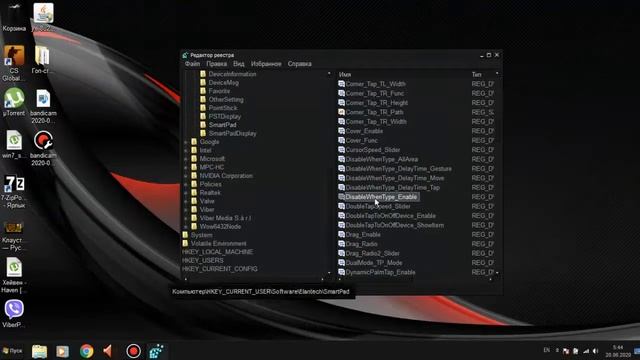Select the DoubleTapToOnOffDevice_ShowItem value icon
This screenshot has height=360, width=640.
342,225
